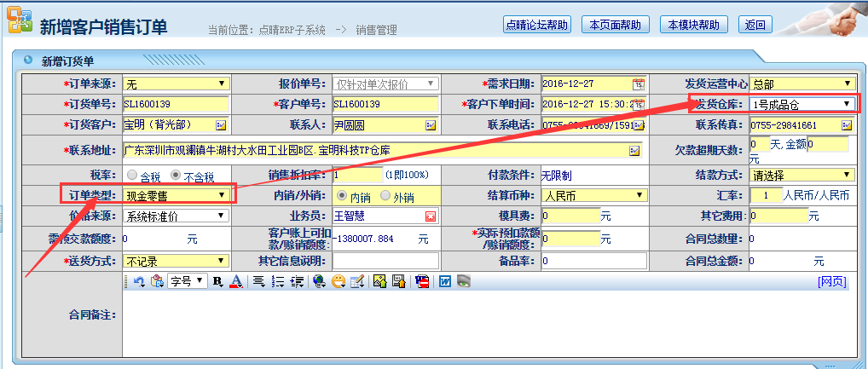Click the 实际预扣款额 input field
This screenshot has height=369, width=868.
(570, 239)
